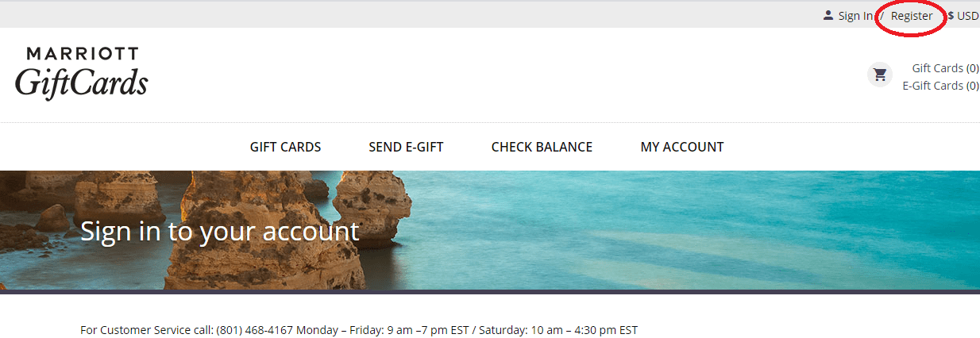Click the Register link in top bar

912,16
